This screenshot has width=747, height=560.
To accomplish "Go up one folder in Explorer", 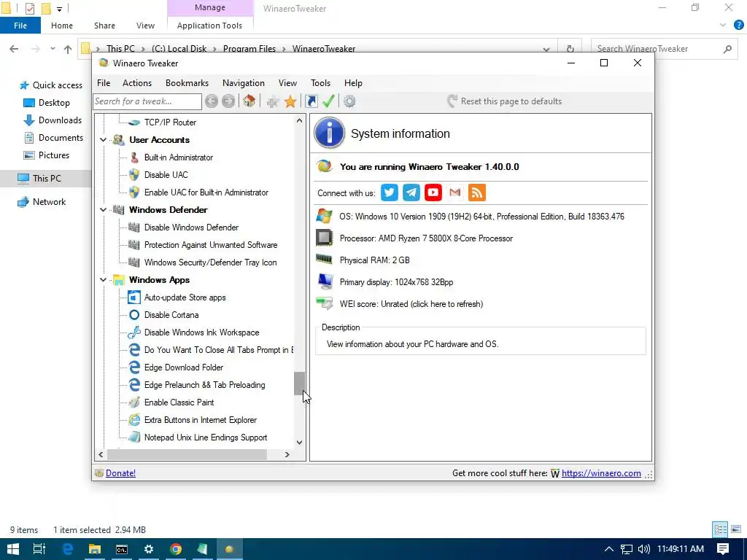I will click(x=68, y=49).
